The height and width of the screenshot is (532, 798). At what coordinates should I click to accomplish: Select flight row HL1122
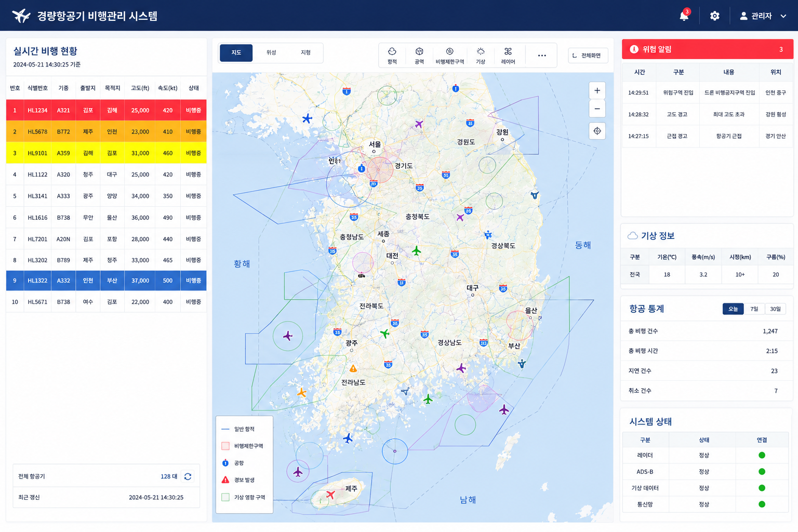(x=107, y=175)
